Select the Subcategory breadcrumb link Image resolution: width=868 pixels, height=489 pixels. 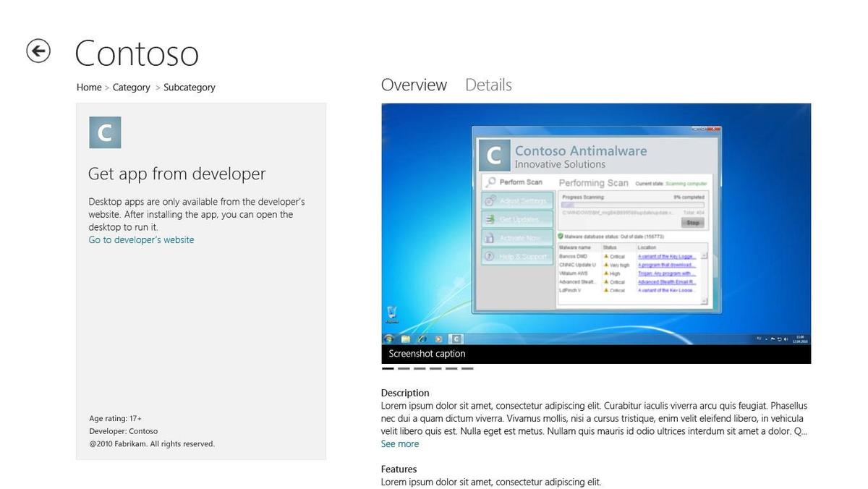(190, 88)
